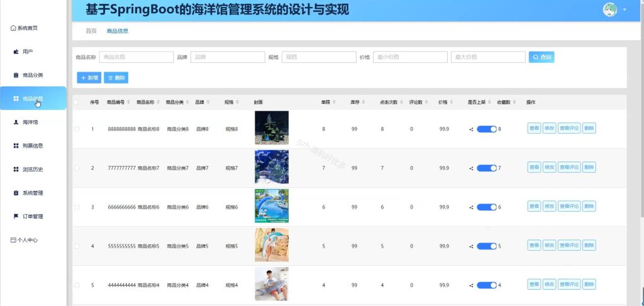The height and width of the screenshot is (306, 644).
Task: Expand the user avatar dropdown arrow
Action: point(625,9)
